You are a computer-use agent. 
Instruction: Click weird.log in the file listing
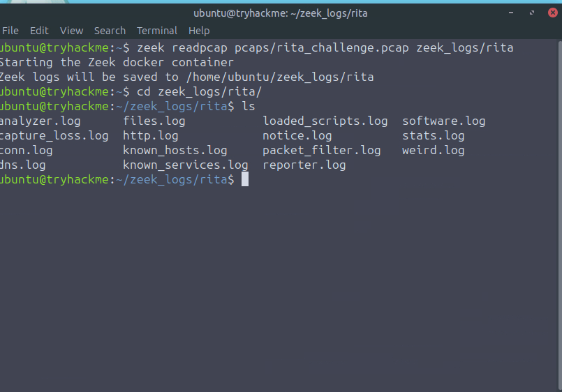(433, 151)
